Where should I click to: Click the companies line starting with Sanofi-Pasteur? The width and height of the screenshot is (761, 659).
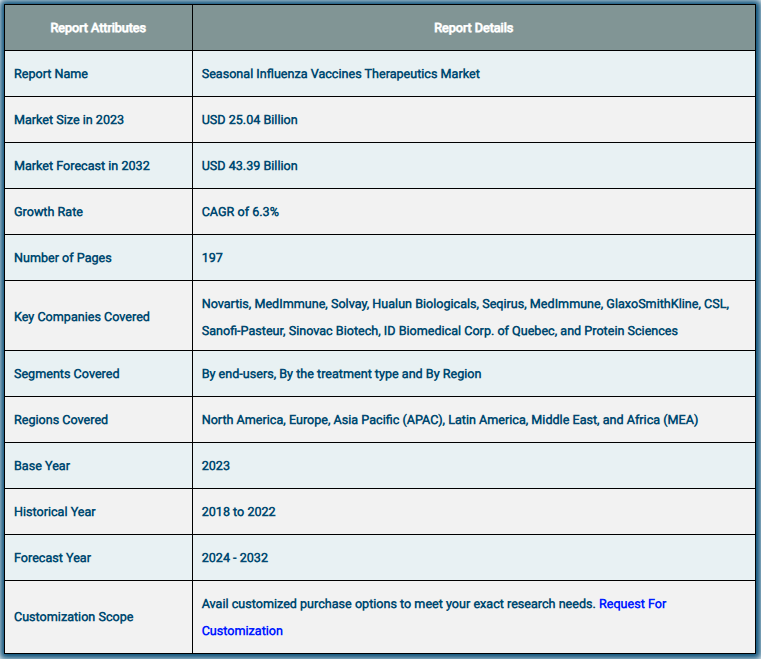click(440, 331)
